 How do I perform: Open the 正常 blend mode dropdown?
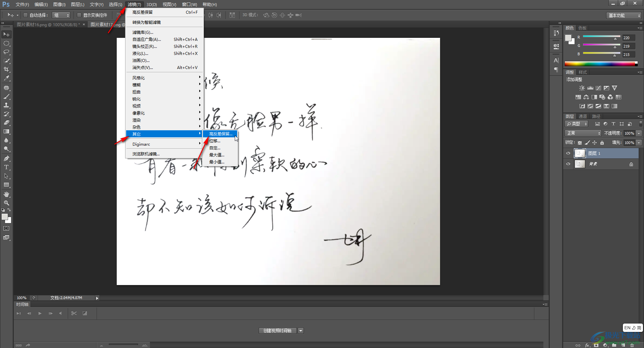pos(584,133)
